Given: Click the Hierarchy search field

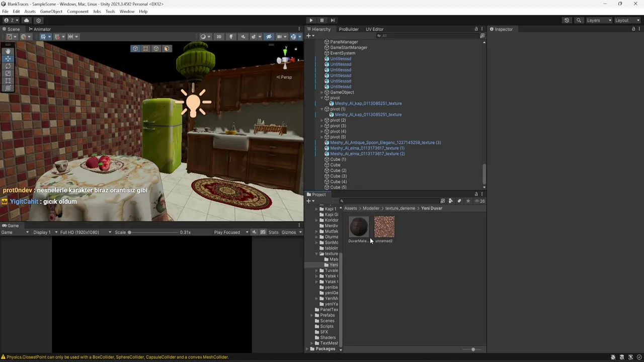Looking at the screenshot, I should click(427, 36).
